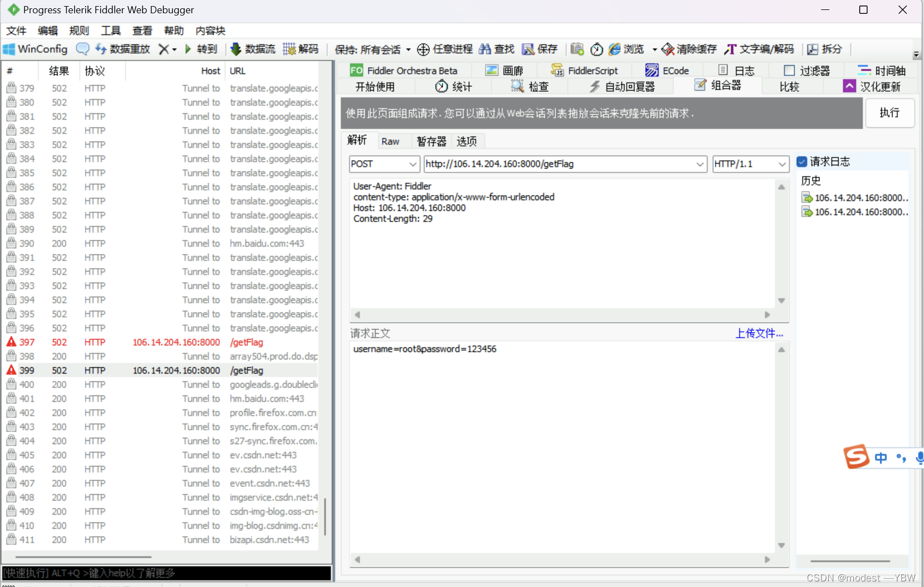Click the 执行 execute button

(890, 113)
